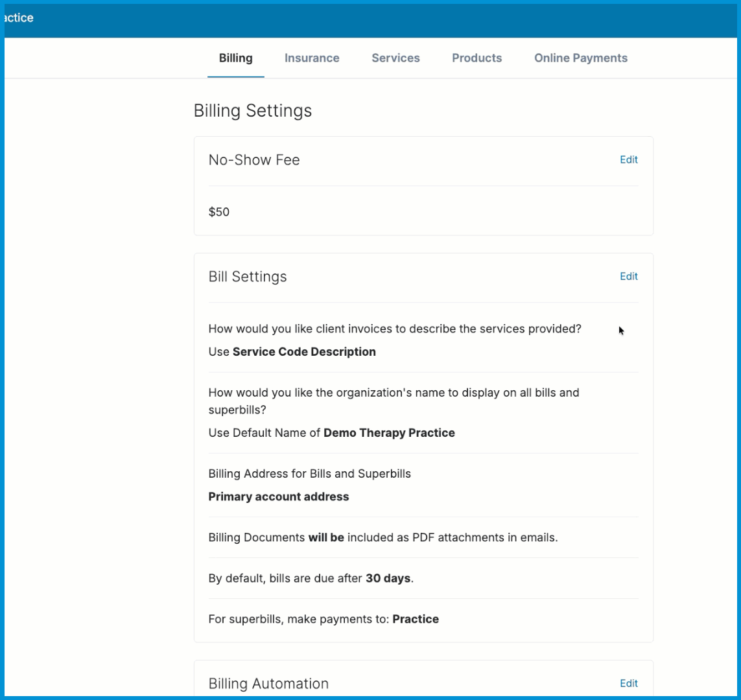Click the Service Code Description text
Image resolution: width=741 pixels, height=700 pixels.
(304, 352)
